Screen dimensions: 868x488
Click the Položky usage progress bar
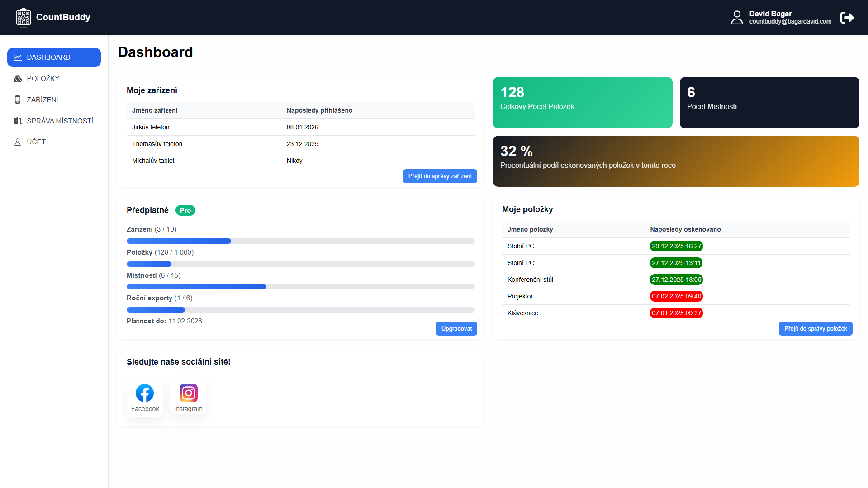pyautogui.click(x=300, y=264)
